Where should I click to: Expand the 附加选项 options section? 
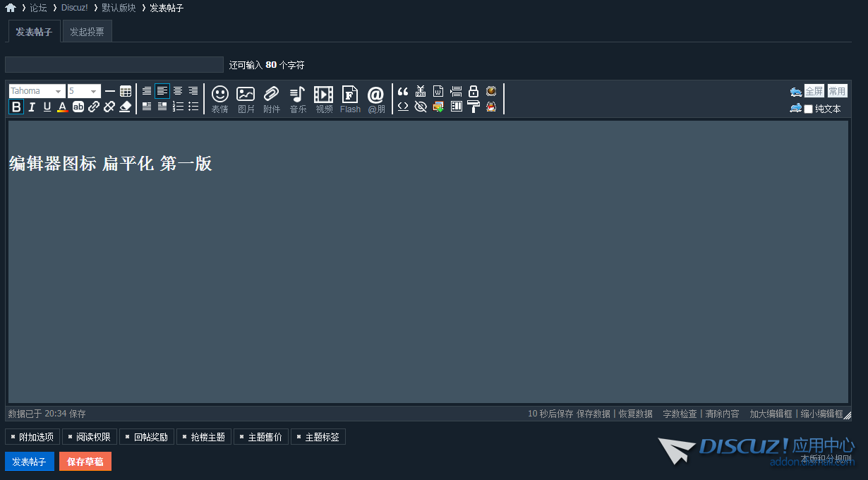[x=30, y=436]
